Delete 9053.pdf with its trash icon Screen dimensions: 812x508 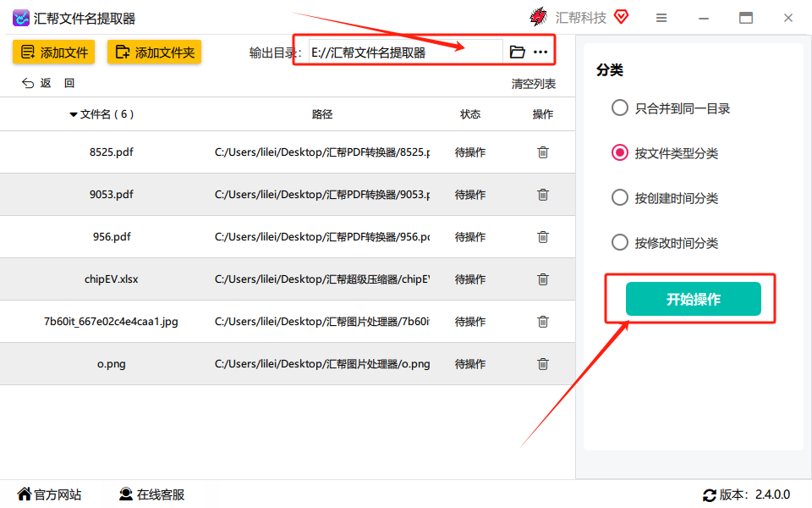(543, 195)
